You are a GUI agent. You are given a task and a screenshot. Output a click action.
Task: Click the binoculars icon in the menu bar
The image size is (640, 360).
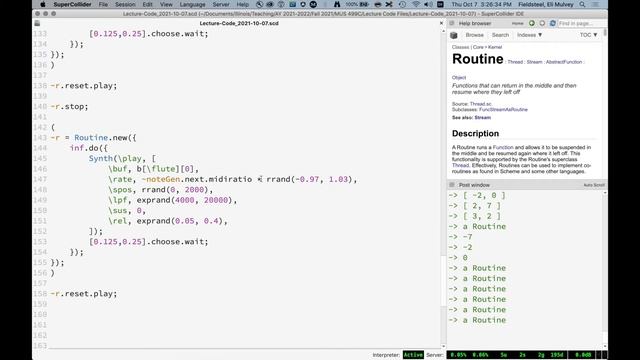point(337,4)
